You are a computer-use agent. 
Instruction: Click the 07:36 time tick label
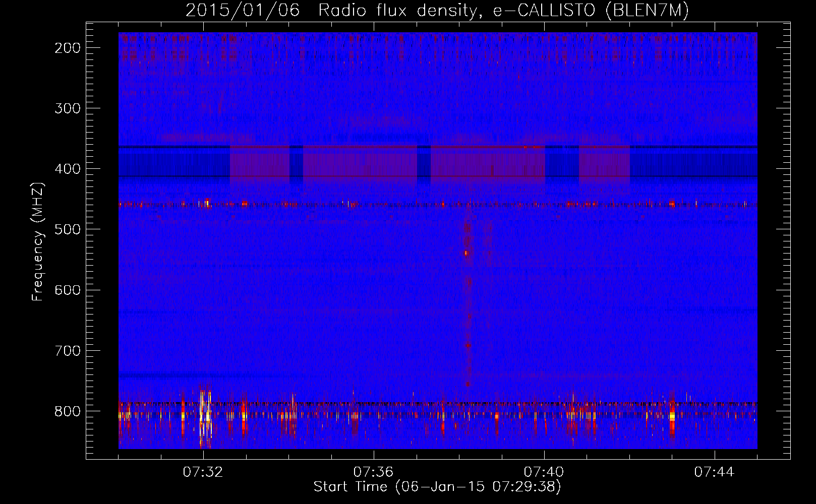coord(373,472)
